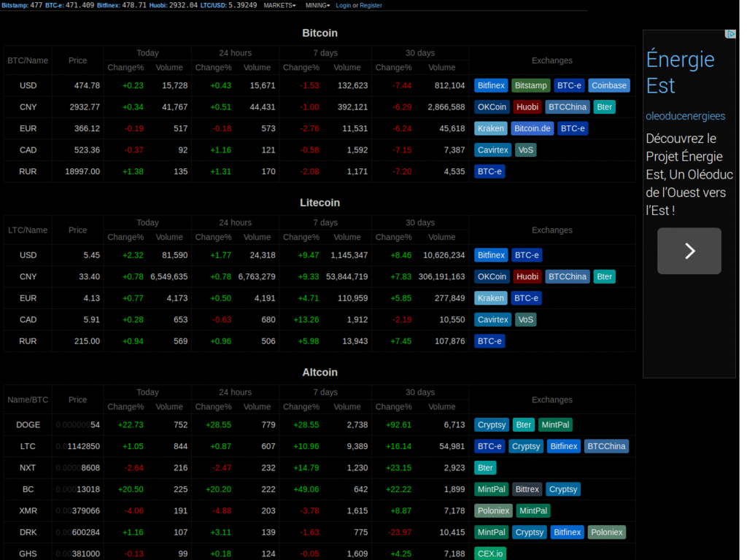Open Bitcoin.de exchange button
The width and height of the screenshot is (747, 560).
[532, 128]
